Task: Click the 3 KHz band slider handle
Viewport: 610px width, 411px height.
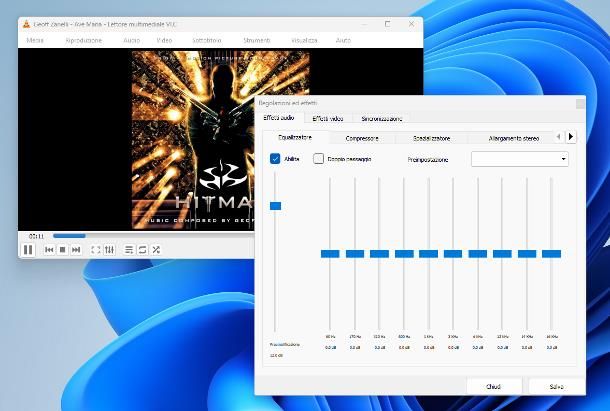Action: tap(453, 254)
